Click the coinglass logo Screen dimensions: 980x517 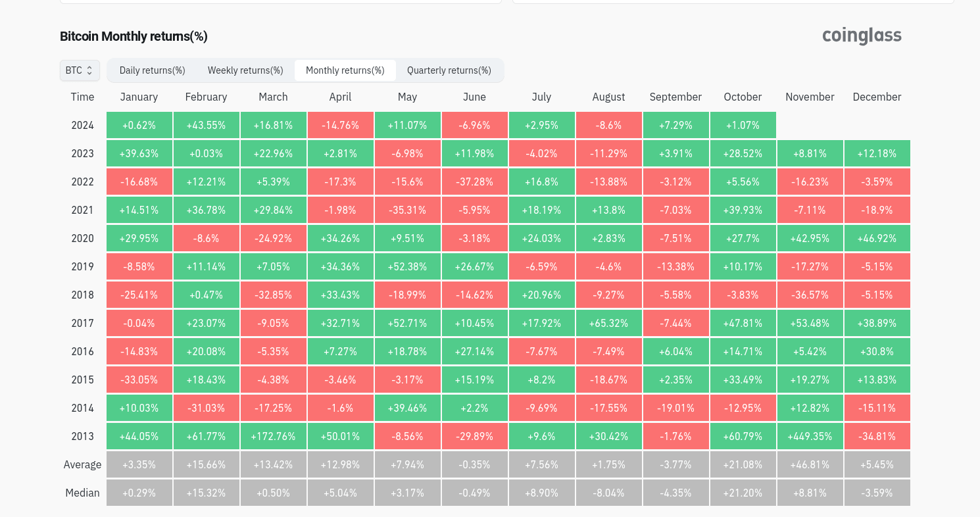[862, 36]
